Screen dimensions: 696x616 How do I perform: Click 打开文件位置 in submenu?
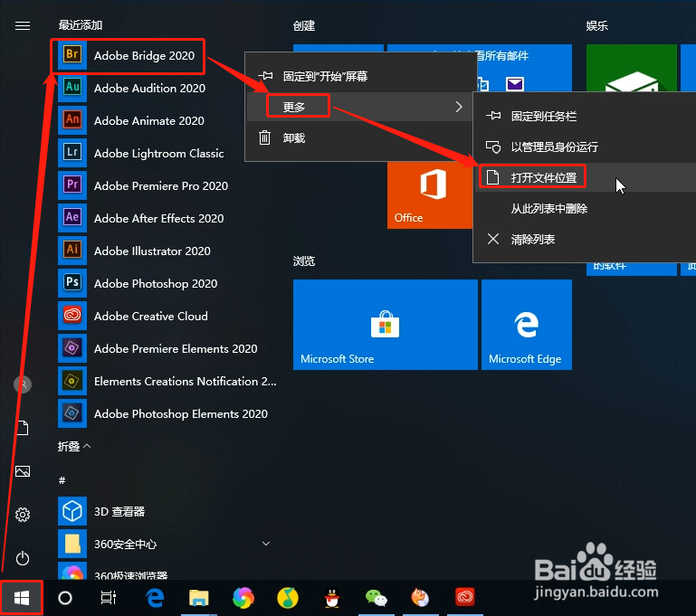(585, 177)
